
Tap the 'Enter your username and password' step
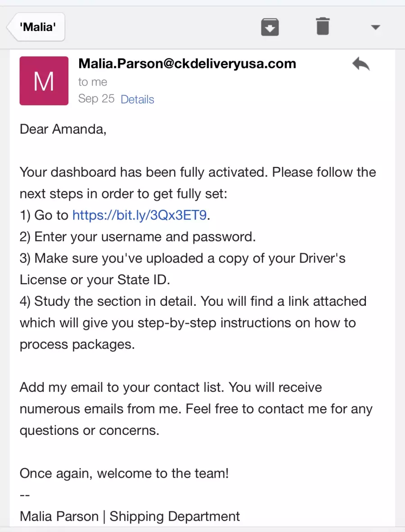[138, 237]
